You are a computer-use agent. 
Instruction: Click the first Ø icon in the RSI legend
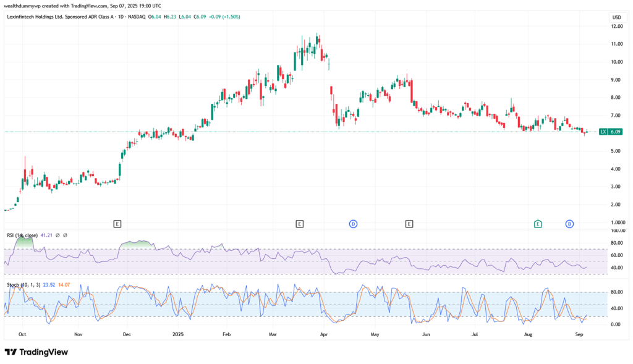coord(57,235)
